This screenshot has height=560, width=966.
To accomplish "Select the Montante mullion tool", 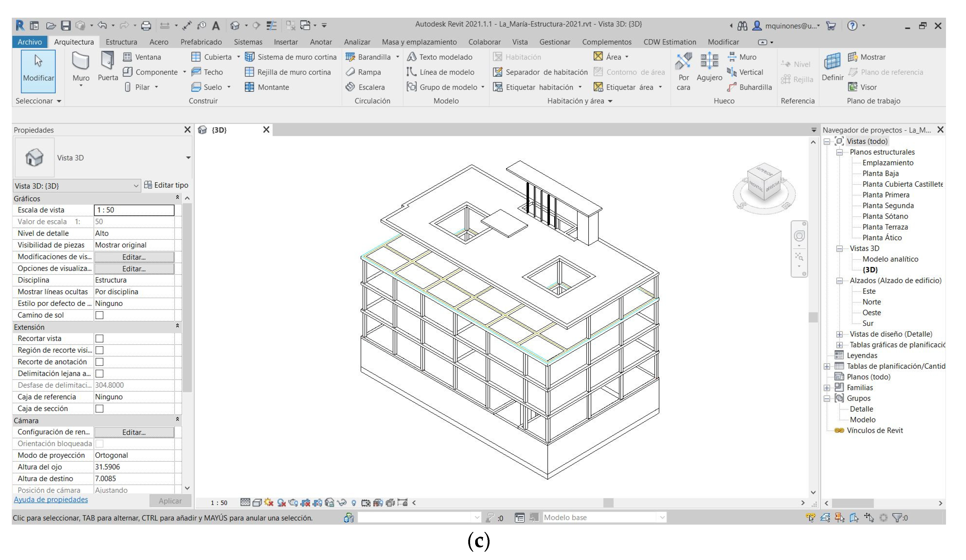I will (267, 87).
